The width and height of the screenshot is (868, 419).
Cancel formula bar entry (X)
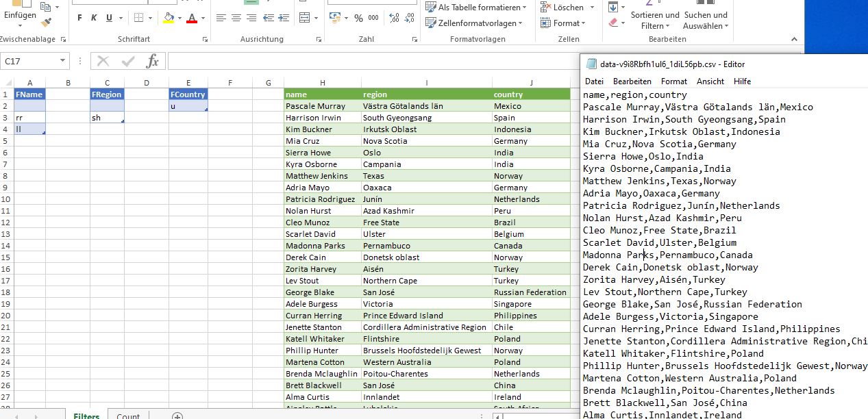[103, 61]
